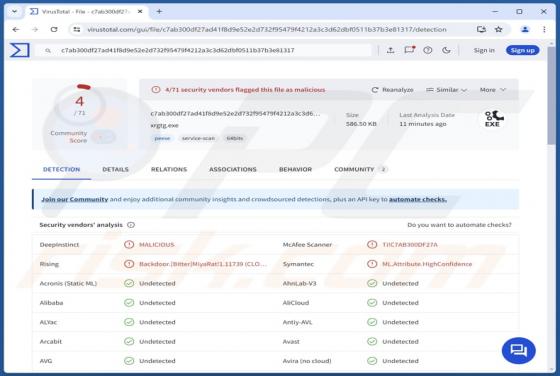The image size is (560, 376).
Task: Click Avast undetected checkmark icon
Action: [x=372, y=341]
